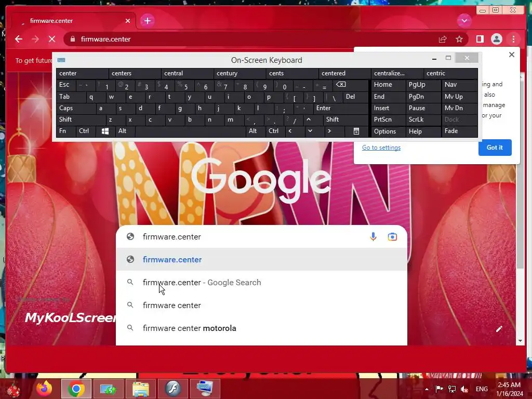Toggle the right Shift key on keyboard
The image size is (532, 399).
[x=345, y=119]
